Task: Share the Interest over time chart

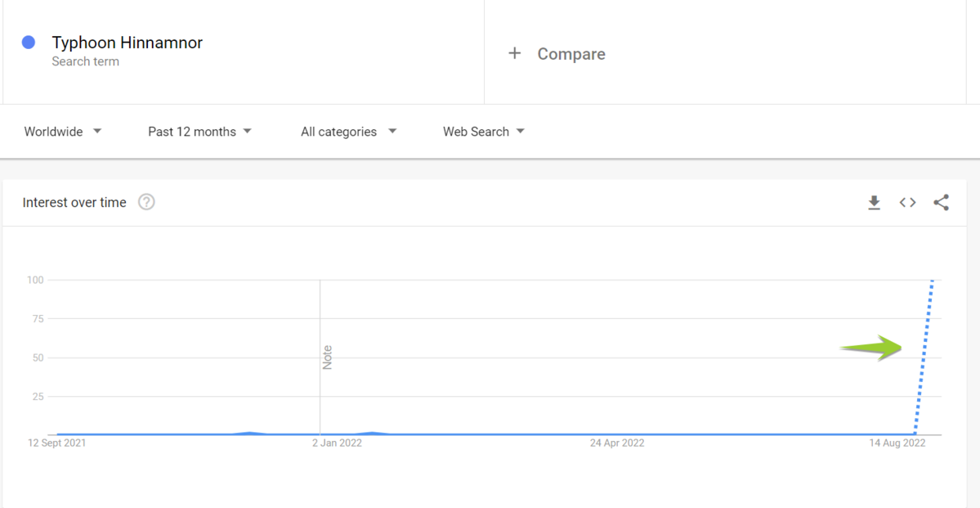Action: coord(941,202)
